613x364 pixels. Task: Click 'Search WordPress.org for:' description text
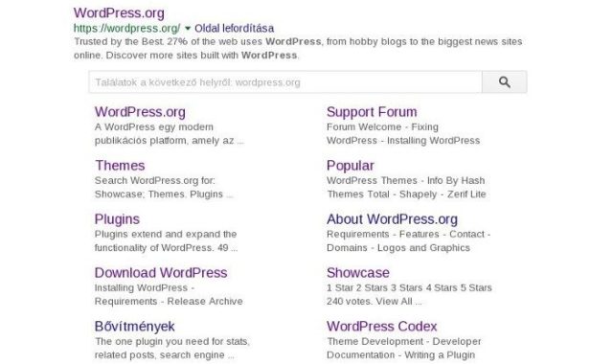click(155, 181)
